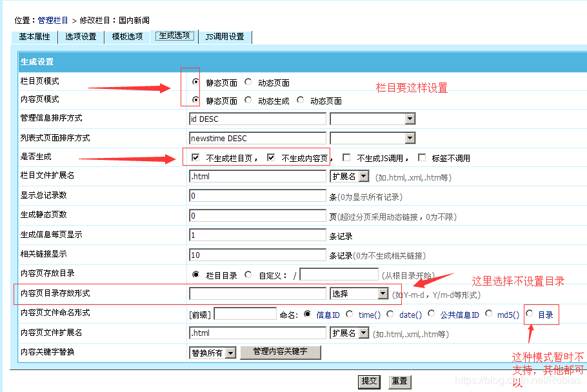
Task: Select the 目录 naming radio button
Action: (530, 313)
